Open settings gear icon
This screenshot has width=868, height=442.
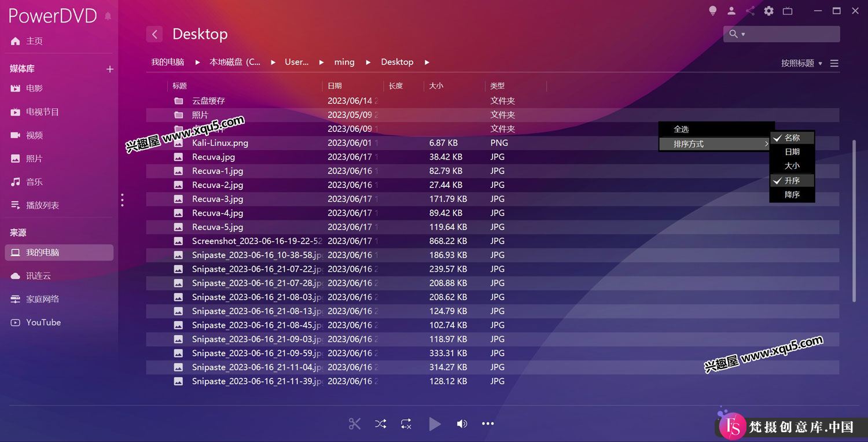point(768,10)
